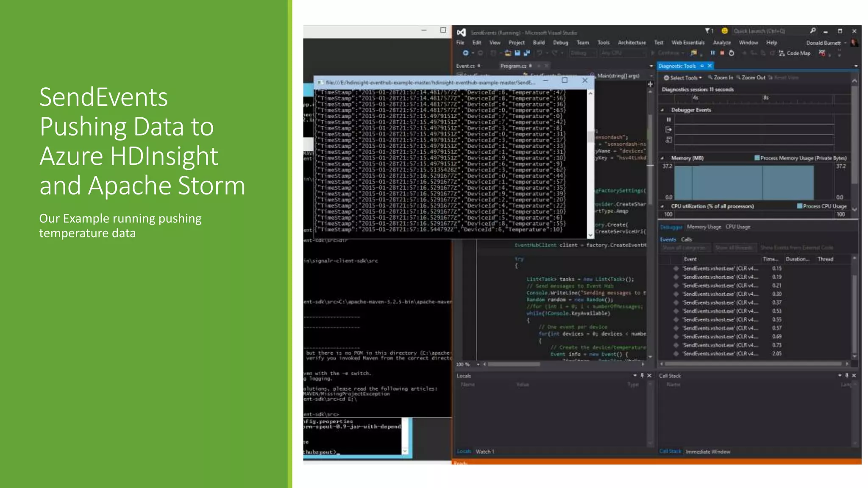Open the Call Stack options dropdown arrow
The image size is (868, 488).
pos(840,375)
